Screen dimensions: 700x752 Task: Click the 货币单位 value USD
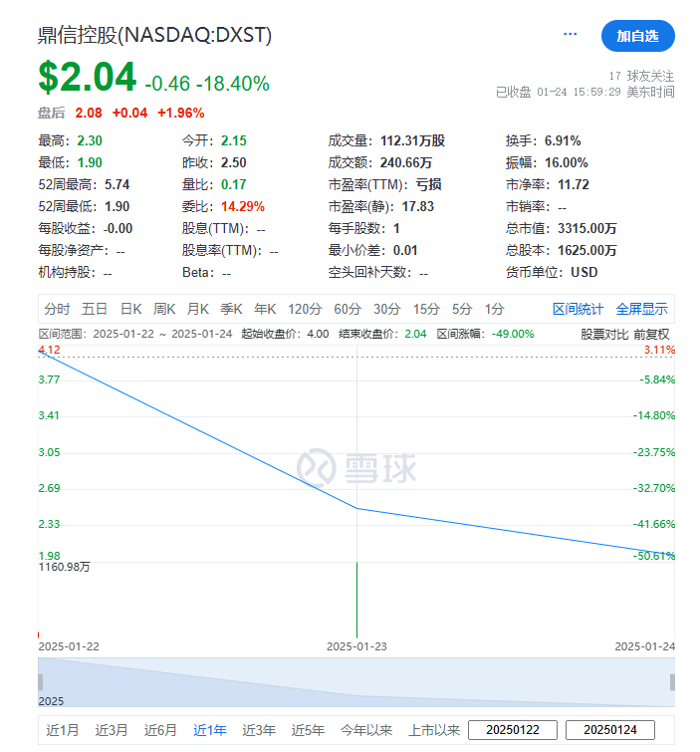tap(583, 272)
